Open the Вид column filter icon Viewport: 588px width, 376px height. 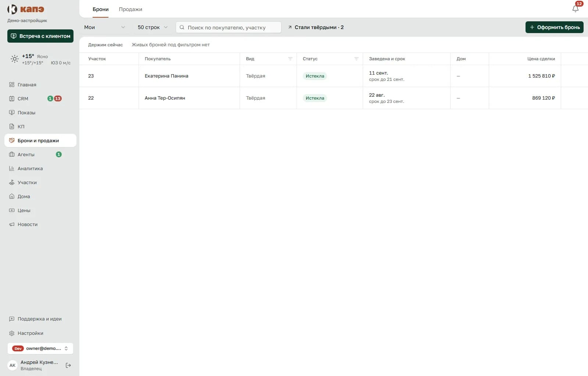[290, 59]
